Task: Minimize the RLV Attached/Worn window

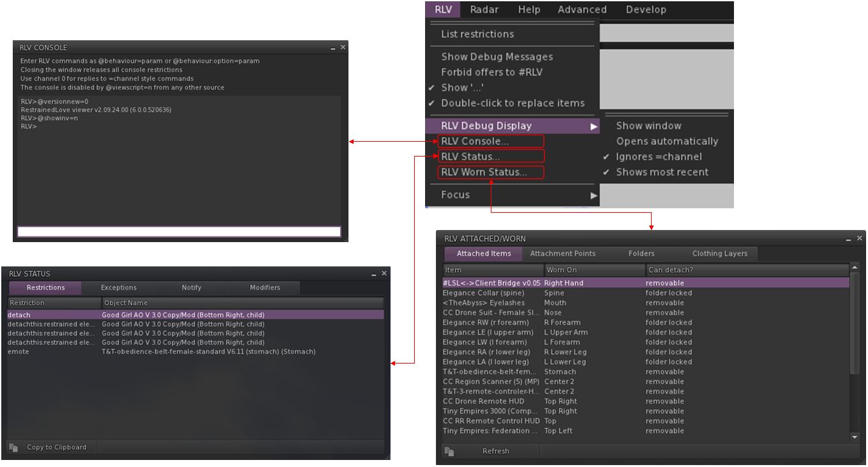Action: [x=849, y=239]
